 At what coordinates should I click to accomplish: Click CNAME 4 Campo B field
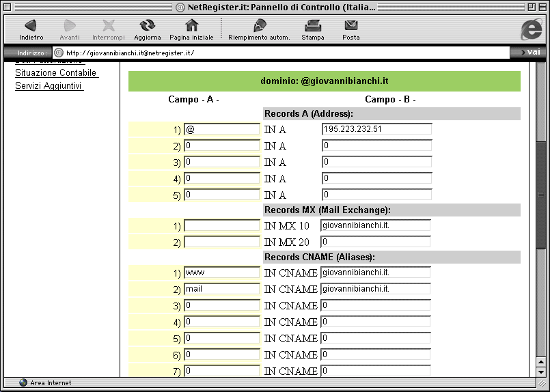376,322
